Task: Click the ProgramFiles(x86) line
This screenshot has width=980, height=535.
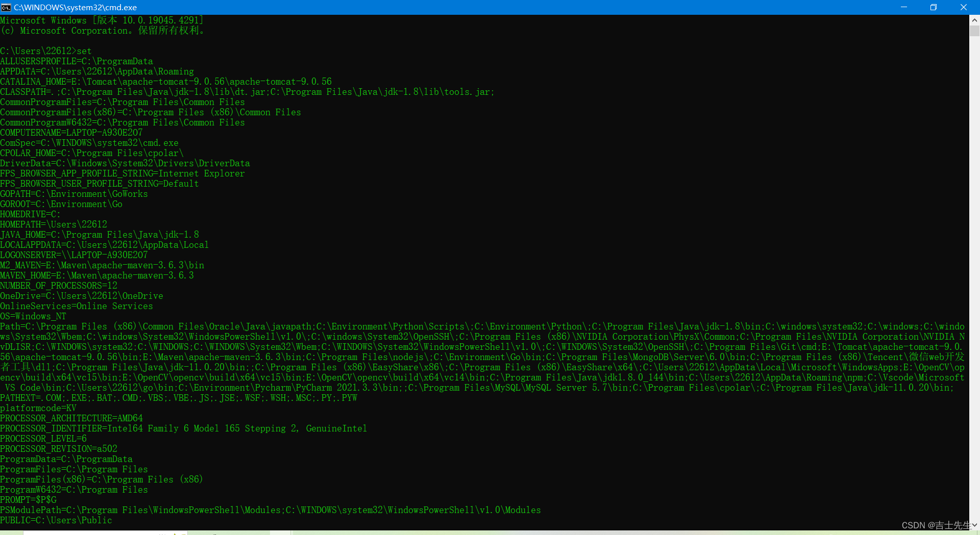Action: 102,479
